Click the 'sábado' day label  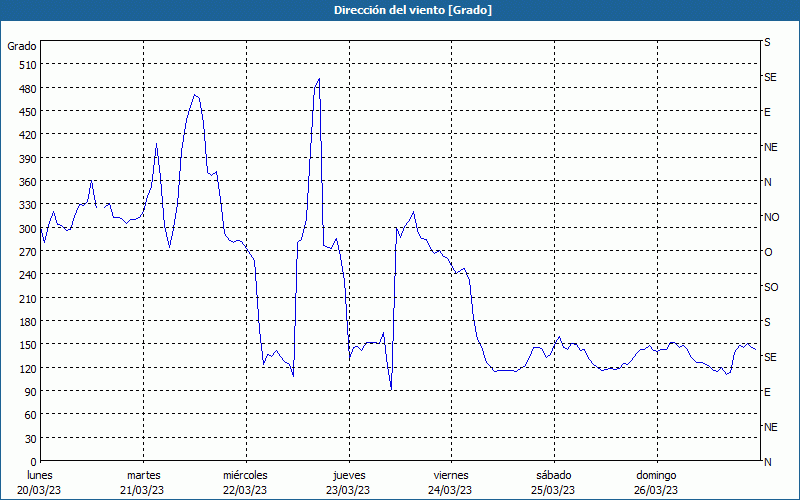click(554, 476)
